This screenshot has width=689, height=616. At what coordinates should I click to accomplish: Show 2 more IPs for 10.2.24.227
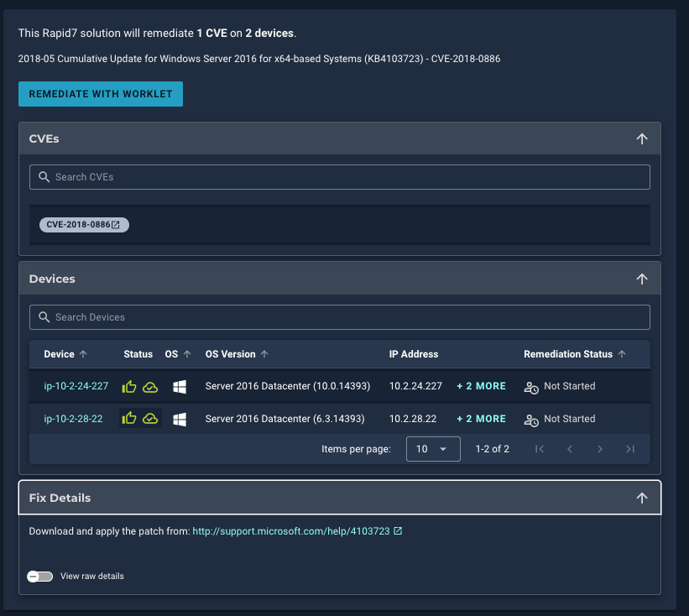[x=481, y=386]
